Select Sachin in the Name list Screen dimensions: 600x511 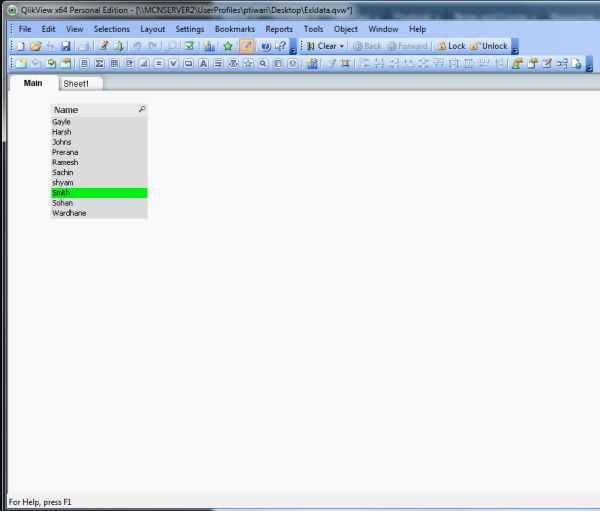click(x=99, y=173)
